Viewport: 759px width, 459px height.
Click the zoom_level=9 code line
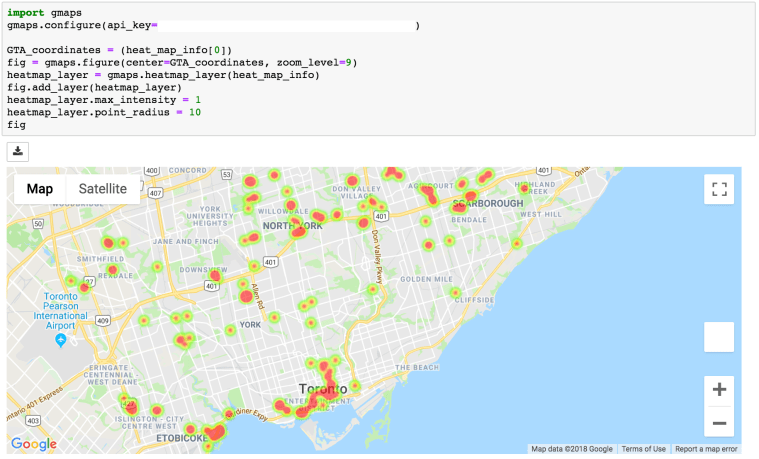[180, 62]
